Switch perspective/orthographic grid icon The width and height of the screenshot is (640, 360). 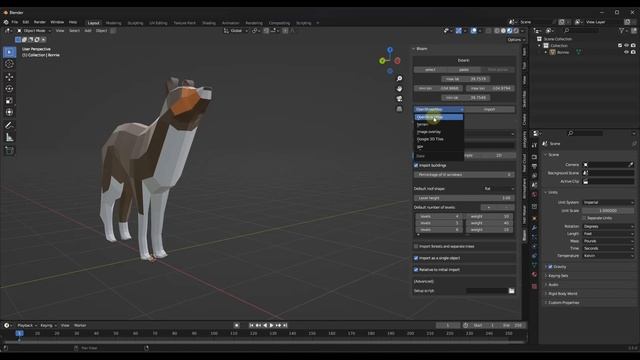399,109
